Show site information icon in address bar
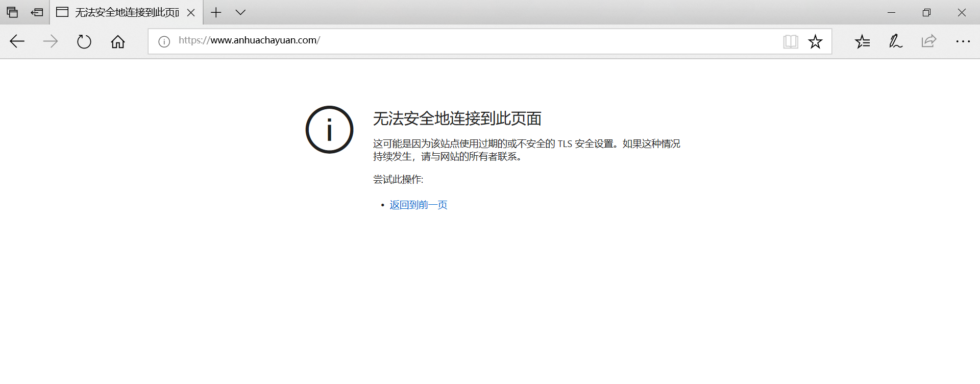 164,41
